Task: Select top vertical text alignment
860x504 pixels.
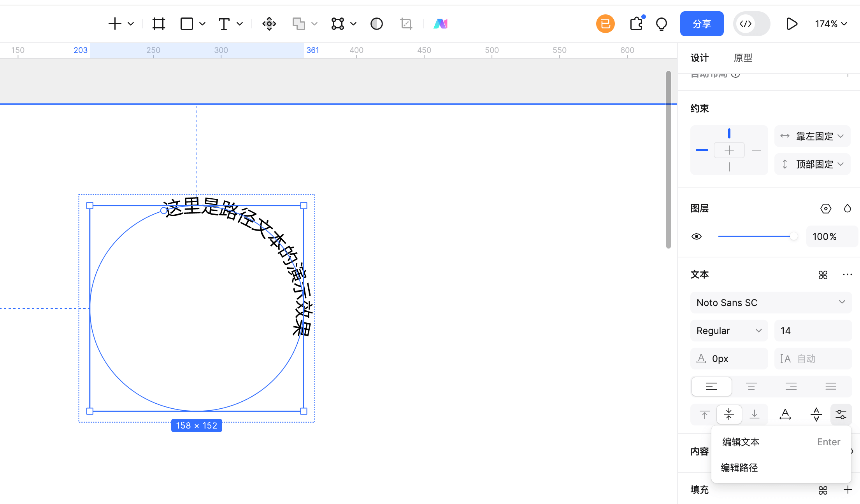Action: click(704, 415)
